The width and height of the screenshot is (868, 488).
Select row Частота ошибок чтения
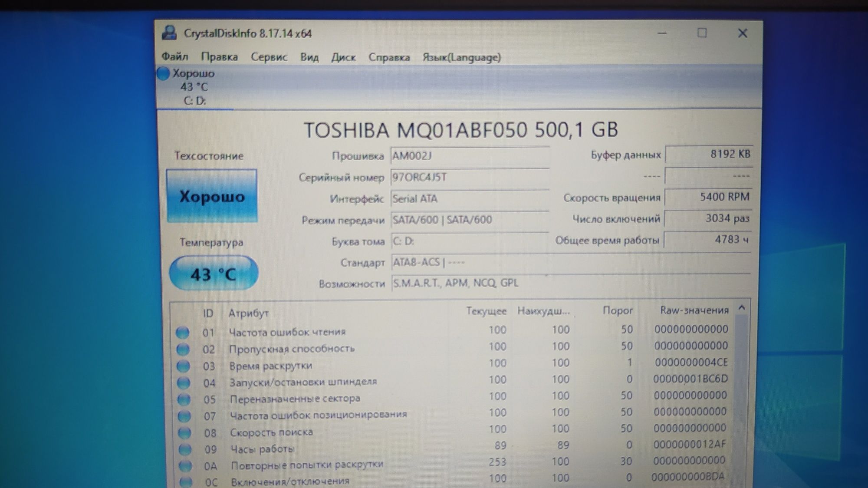click(453, 331)
